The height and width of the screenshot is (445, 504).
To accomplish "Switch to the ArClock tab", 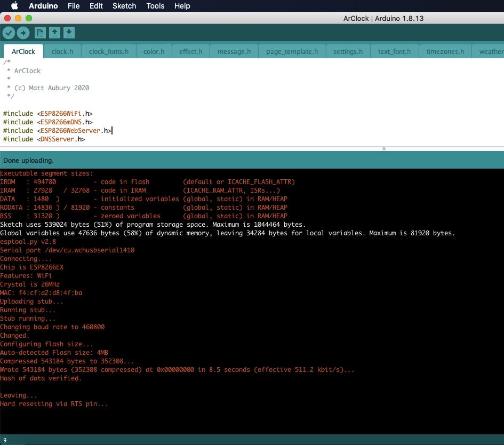I will (x=23, y=51).
